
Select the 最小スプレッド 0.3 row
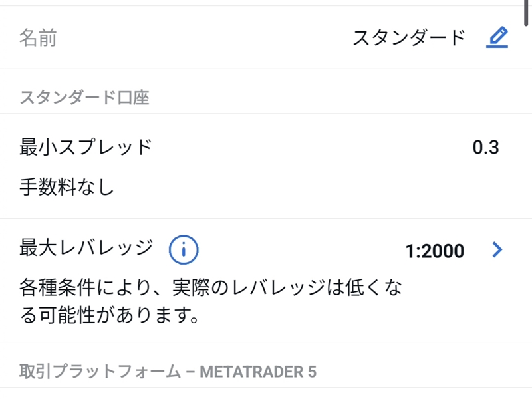pos(266,146)
